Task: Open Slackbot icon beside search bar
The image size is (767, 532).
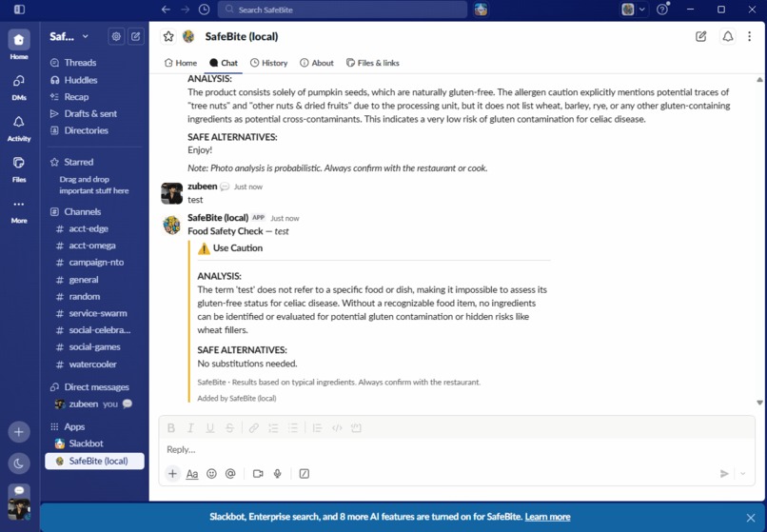Action: (x=481, y=10)
